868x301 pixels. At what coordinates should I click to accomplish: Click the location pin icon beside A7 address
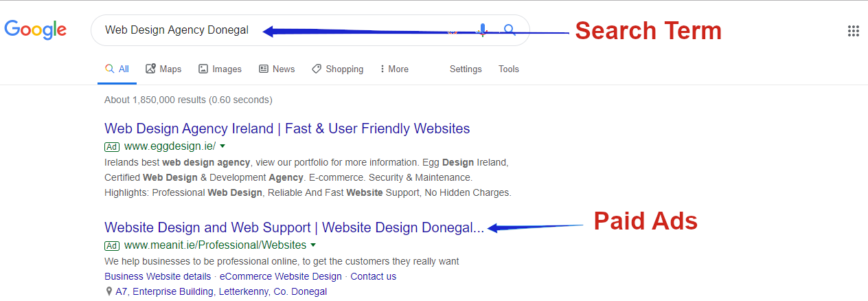tap(109, 291)
